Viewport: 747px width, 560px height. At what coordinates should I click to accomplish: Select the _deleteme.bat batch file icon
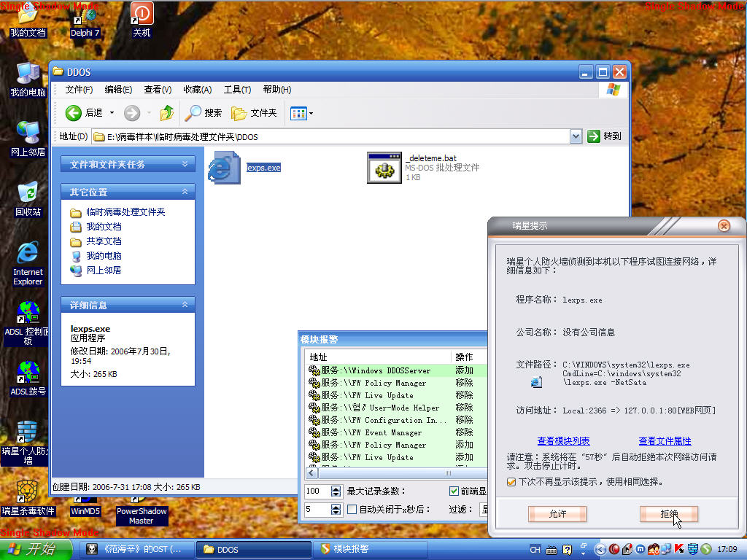coord(384,167)
